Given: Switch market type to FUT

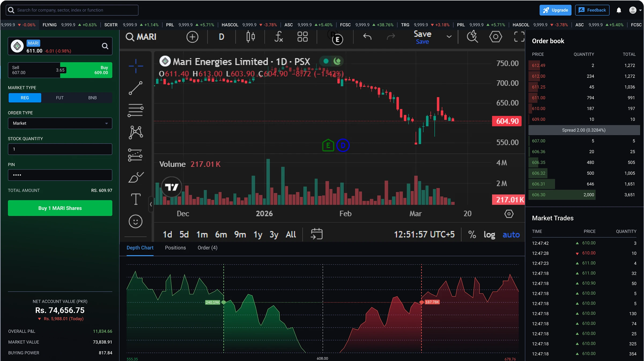Looking at the screenshot, I should click(60, 98).
